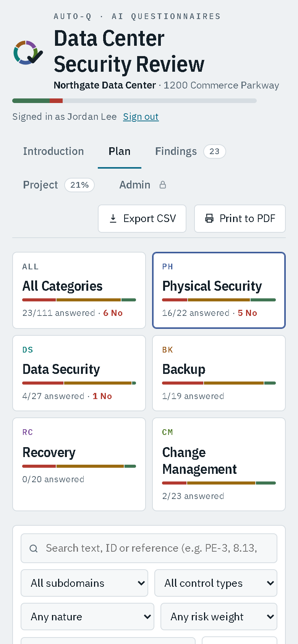298x644 pixels.
Task: Click the printer icon on Print to PDF
Action: tap(209, 219)
